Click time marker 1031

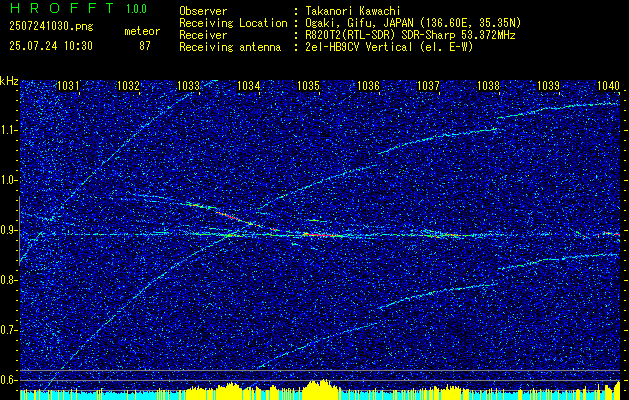pos(68,85)
